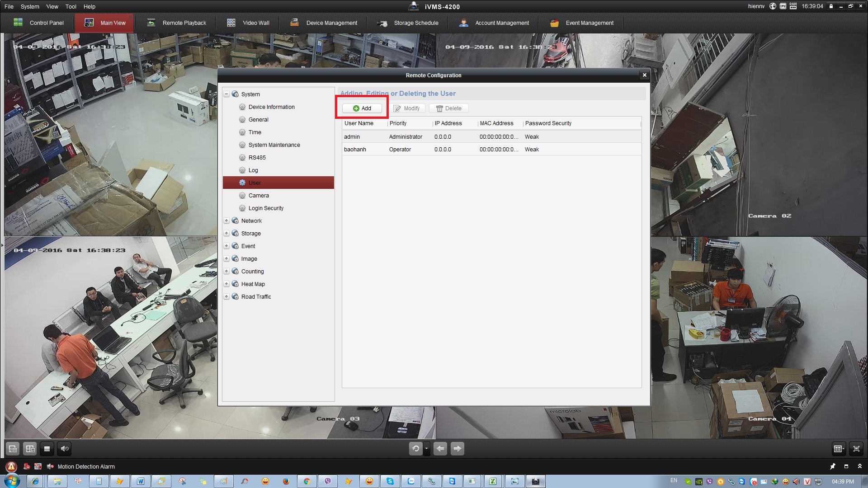Click the Event Management icon
This screenshot has width=868, height=488.
[x=554, y=23]
